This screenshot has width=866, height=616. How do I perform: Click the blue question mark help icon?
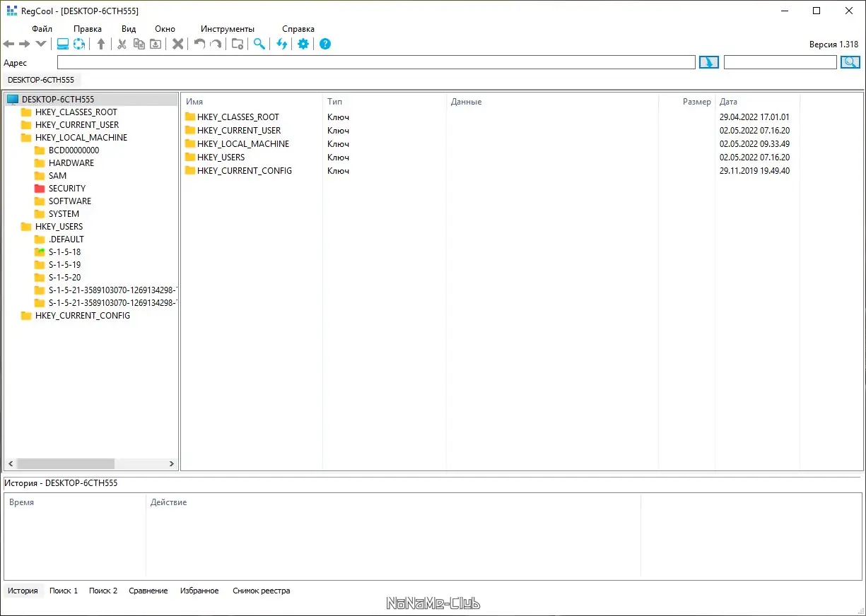point(325,44)
